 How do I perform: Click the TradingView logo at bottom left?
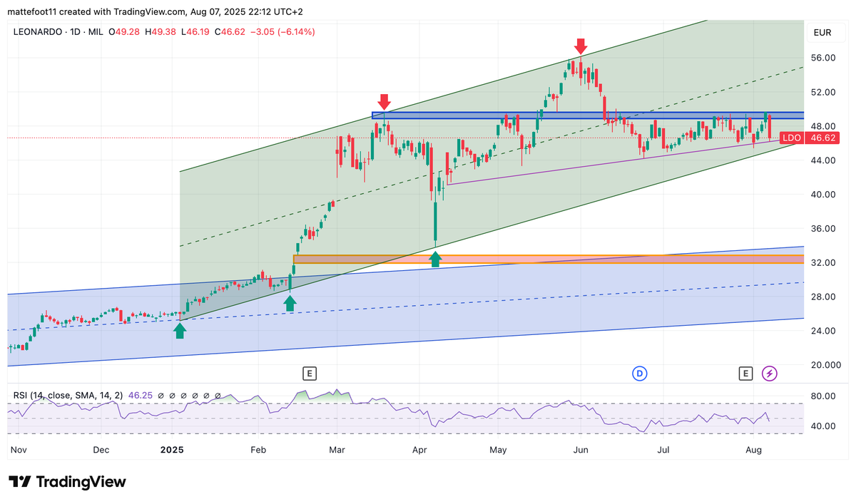(x=68, y=482)
